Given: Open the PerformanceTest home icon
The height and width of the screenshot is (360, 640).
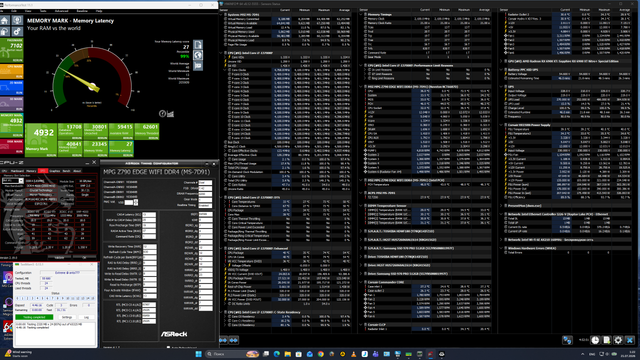Looking at the screenshot, I should point(5,20).
